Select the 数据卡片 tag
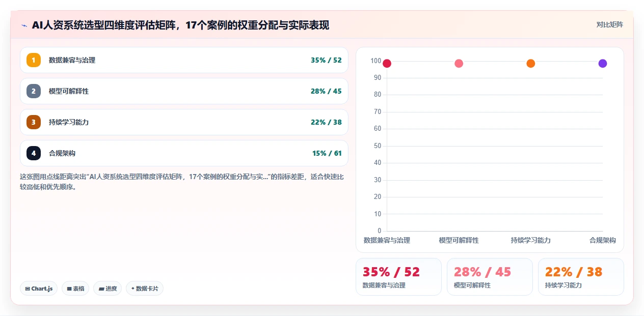This screenshot has height=316, width=644. pyautogui.click(x=145, y=289)
